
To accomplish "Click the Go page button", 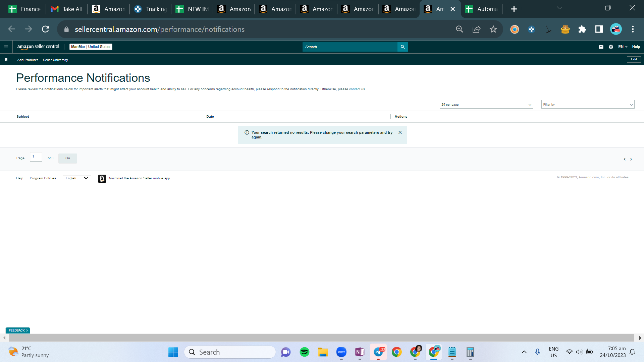I will pyautogui.click(x=68, y=158).
